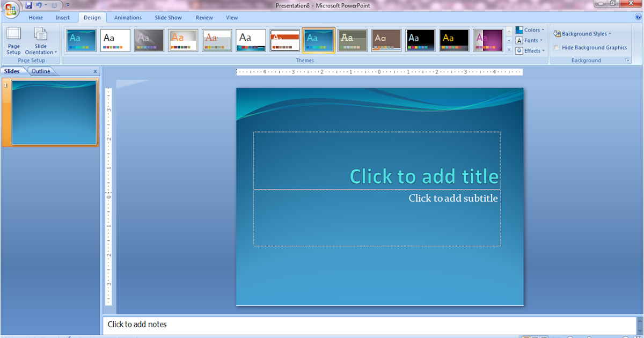Screen dimensions: 644x338
Task: Close the Slides/Outline pane
Action: (x=96, y=71)
